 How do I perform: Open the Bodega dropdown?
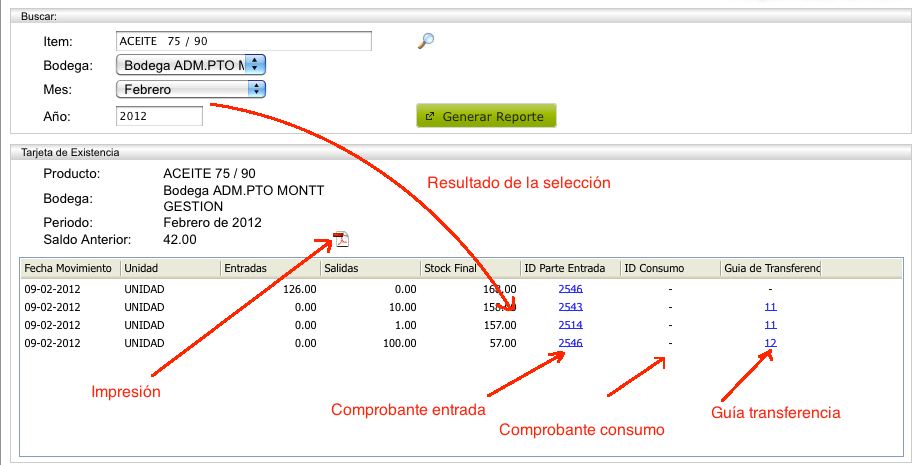[x=191, y=65]
